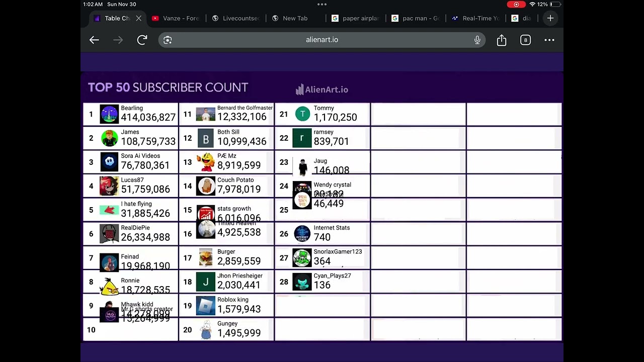The height and width of the screenshot is (362, 644).
Task: Select count 31,885,426
Action: (x=145, y=214)
